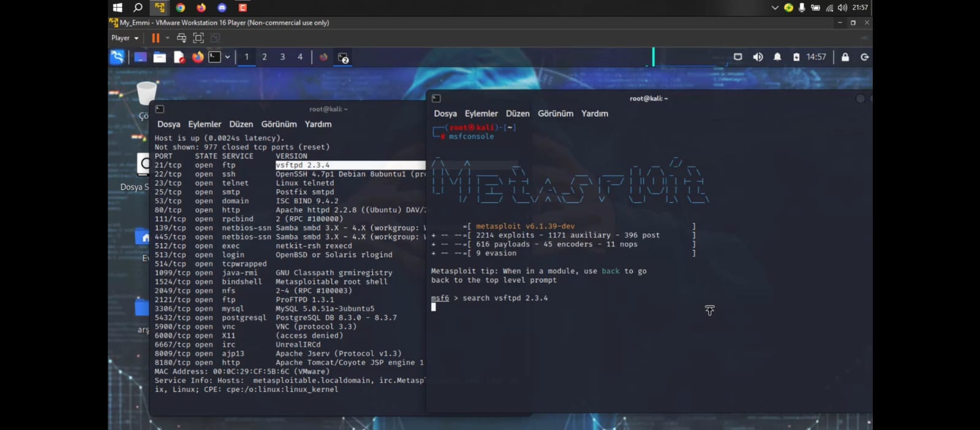Select the highlighted text vsftpd 2.3.4
The width and height of the screenshot is (980, 430).
[303, 165]
